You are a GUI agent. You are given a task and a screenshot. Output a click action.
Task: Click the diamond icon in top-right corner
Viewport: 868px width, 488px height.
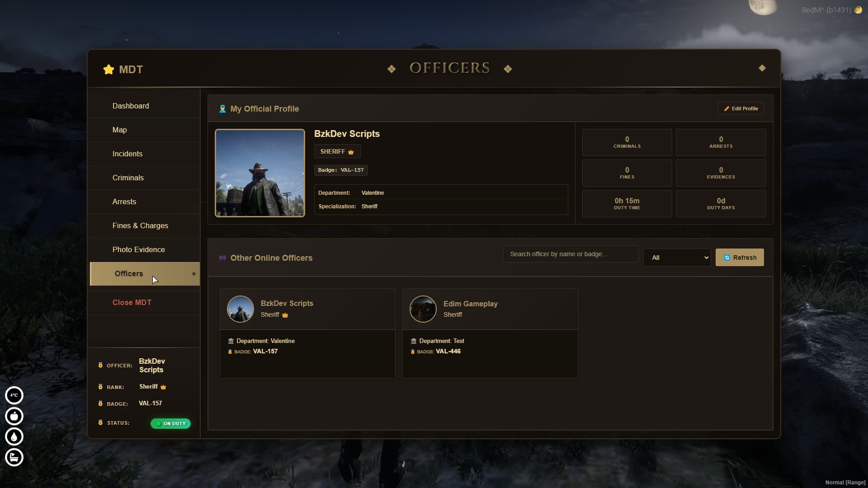tap(762, 68)
